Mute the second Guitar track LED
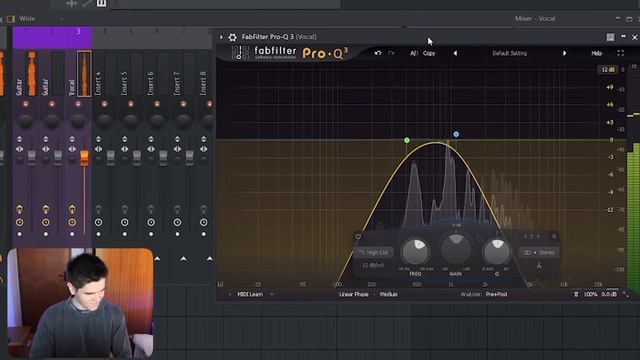The width and height of the screenshot is (640, 360). tap(52, 104)
